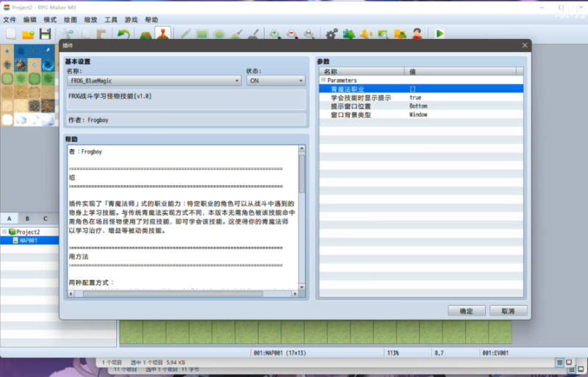Save the project with floppy icon
Viewport: 588px width, 377px height.
(x=45, y=34)
